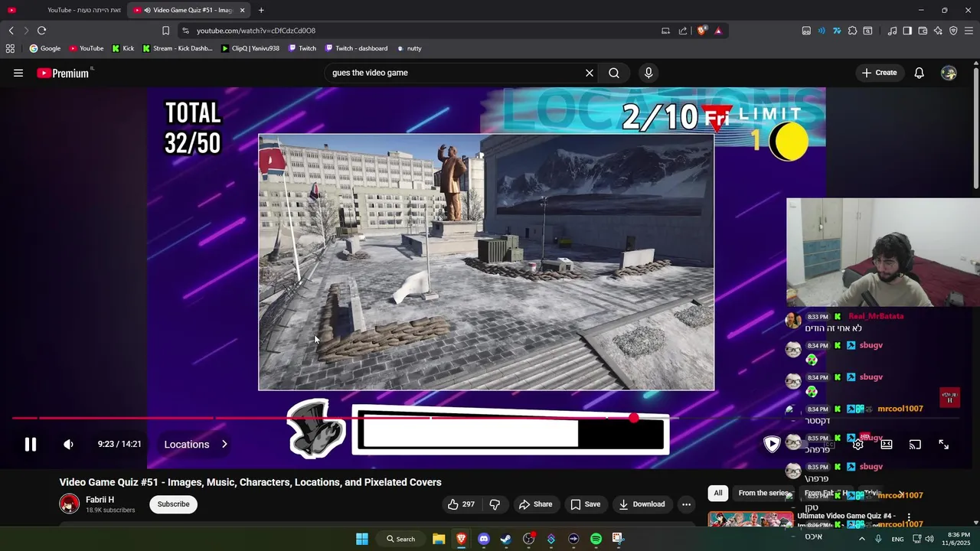Open the Windows Start menu
Screen dimensions: 980x551
pyautogui.click(x=362, y=539)
